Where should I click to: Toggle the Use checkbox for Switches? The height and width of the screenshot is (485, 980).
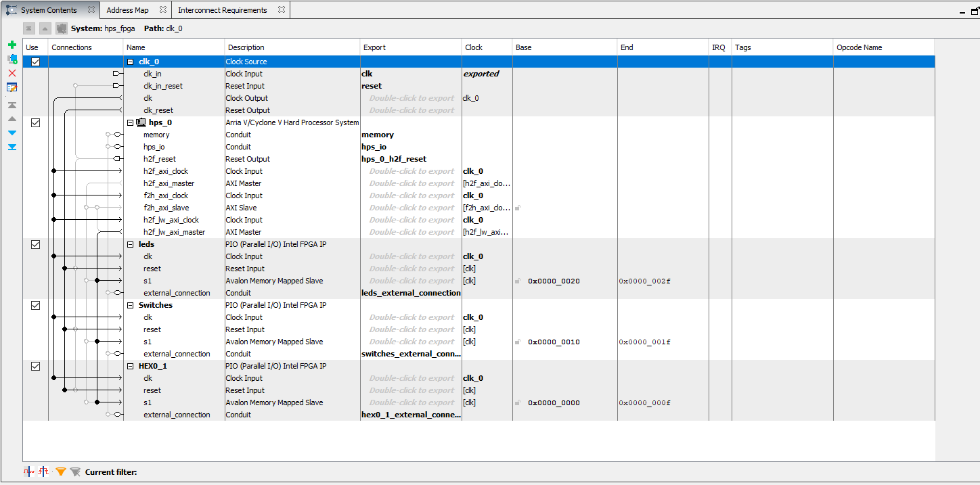coord(35,305)
